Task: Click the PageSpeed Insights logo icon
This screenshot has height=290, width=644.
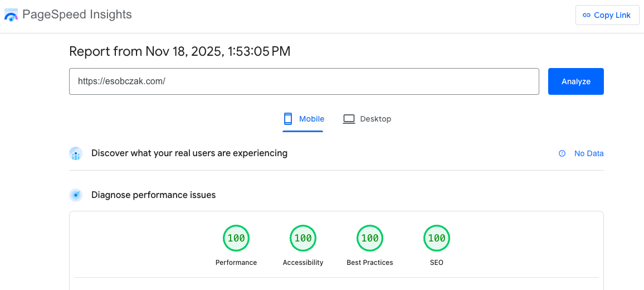Action: tap(11, 15)
